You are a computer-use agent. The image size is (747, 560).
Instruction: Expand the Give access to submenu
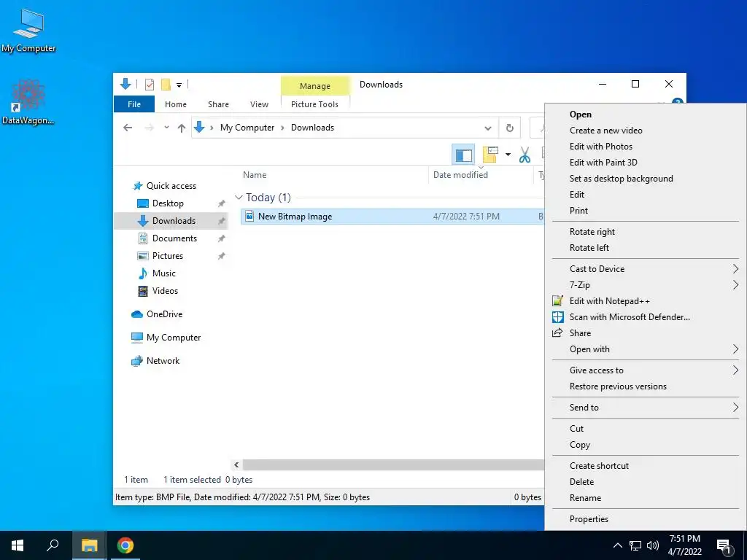click(646, 370)
